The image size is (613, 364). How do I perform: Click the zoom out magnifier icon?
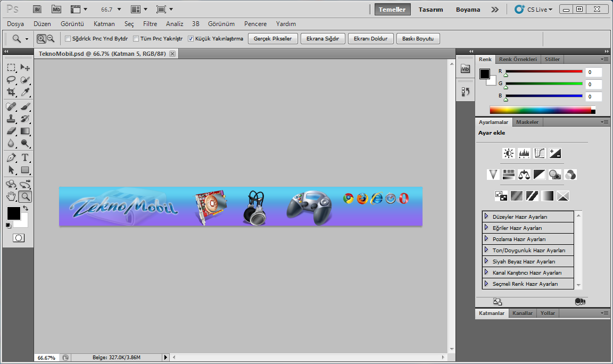51,38
